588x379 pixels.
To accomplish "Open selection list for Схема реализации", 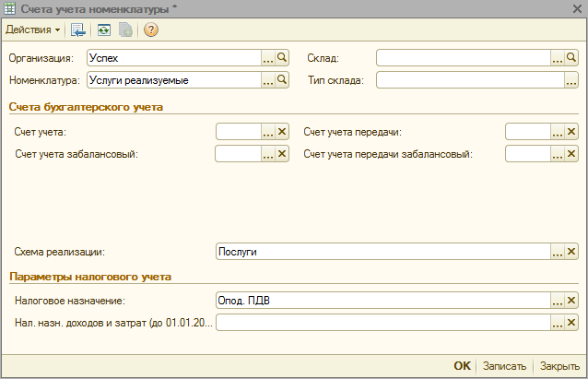I will [x=557, y=251].
